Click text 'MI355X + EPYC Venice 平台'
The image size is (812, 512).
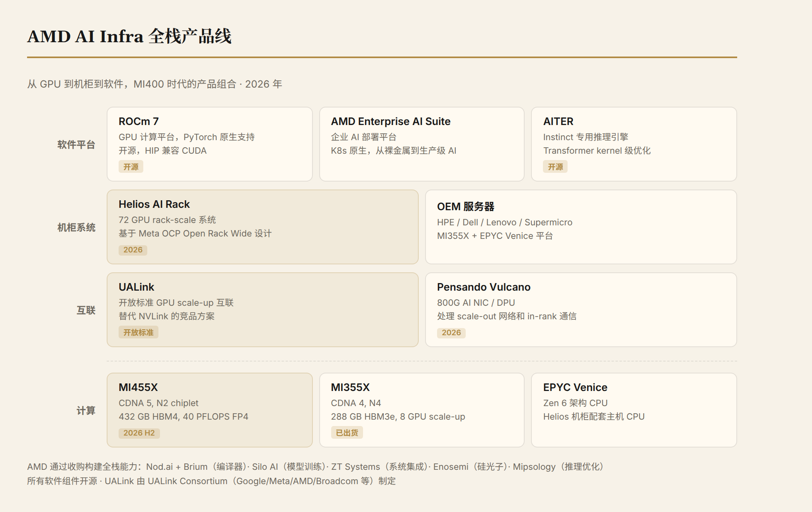pos(495,236)
